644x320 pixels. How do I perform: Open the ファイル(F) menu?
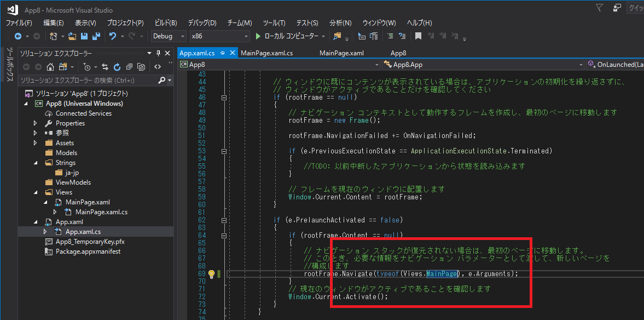[x=19, y=23]
